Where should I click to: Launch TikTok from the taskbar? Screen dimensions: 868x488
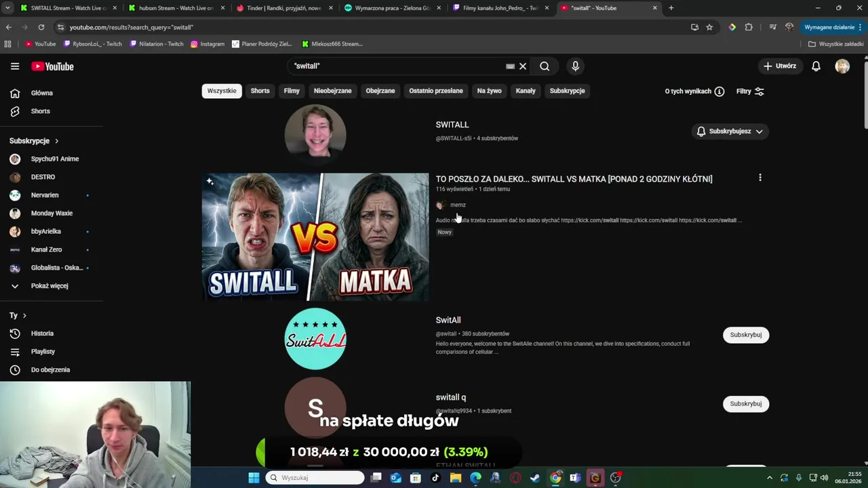(435, 478)
